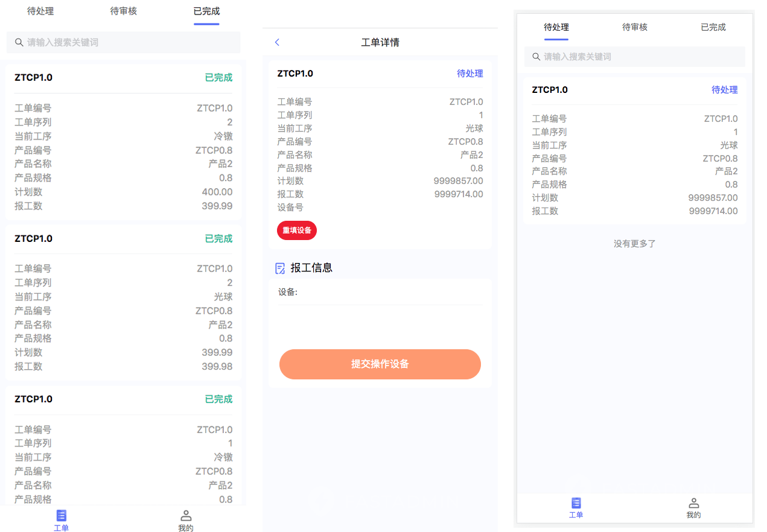Open 我的 profile icon in left bottom bar
The width and height of the screenshot is (767, 532).
pos(186,515)
